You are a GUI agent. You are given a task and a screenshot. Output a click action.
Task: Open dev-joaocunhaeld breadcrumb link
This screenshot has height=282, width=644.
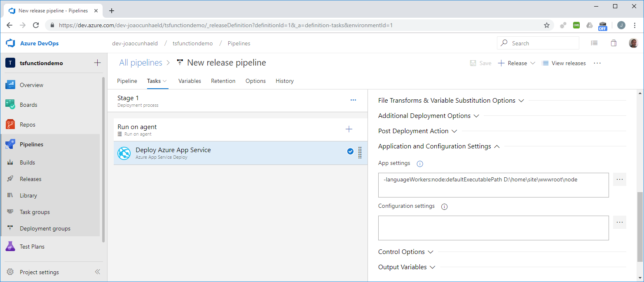click(135, 43)
